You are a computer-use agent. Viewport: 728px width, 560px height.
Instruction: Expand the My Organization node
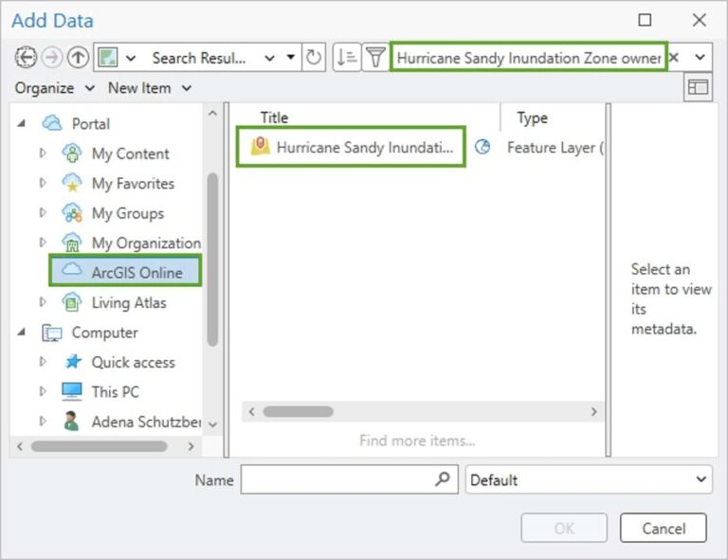[x=43, y=242]
